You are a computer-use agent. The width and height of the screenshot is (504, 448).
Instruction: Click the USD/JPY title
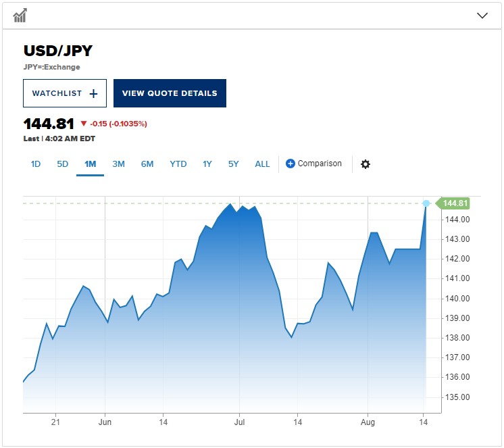[x=58, y=51]
